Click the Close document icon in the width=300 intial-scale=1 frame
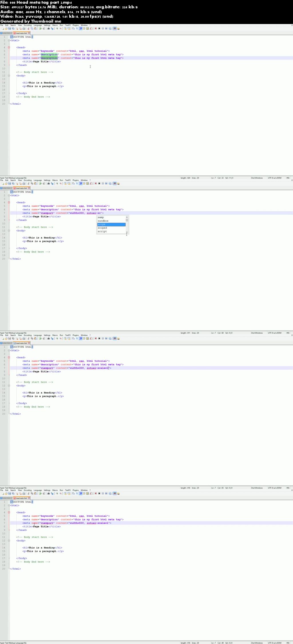The width and height of the screenshot is (293, 644). (17, 338)
